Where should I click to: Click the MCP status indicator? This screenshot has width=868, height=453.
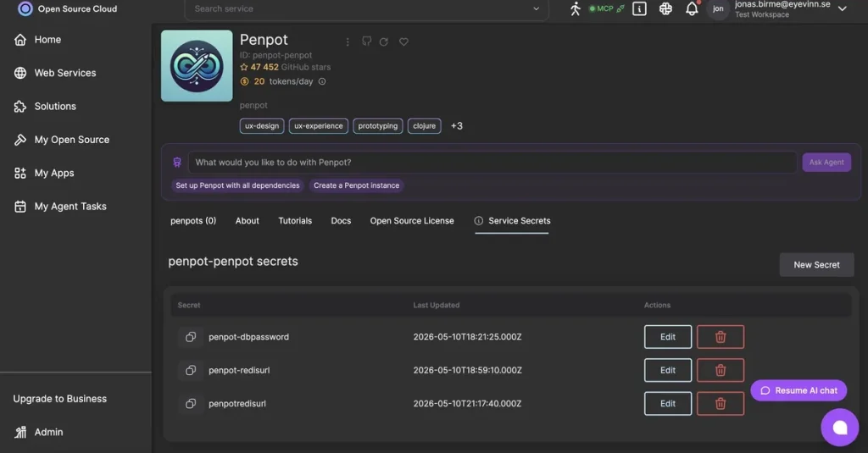606,8
